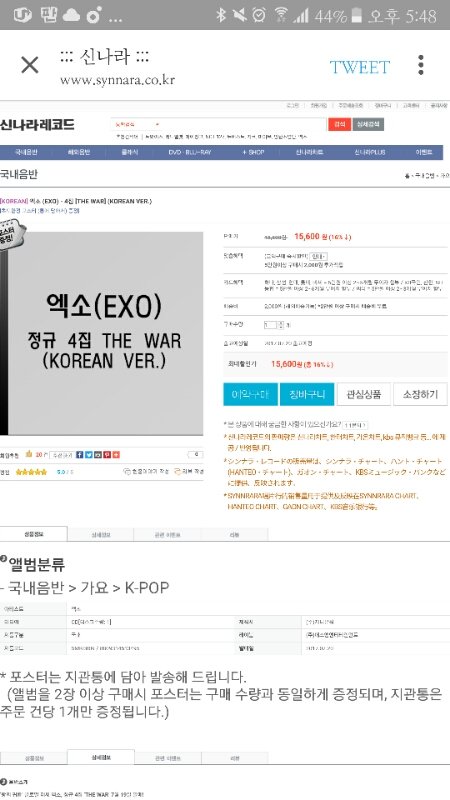450x800 pixels.
Task: Click the 신나라레코드 logo
Action: pos(37,124)
